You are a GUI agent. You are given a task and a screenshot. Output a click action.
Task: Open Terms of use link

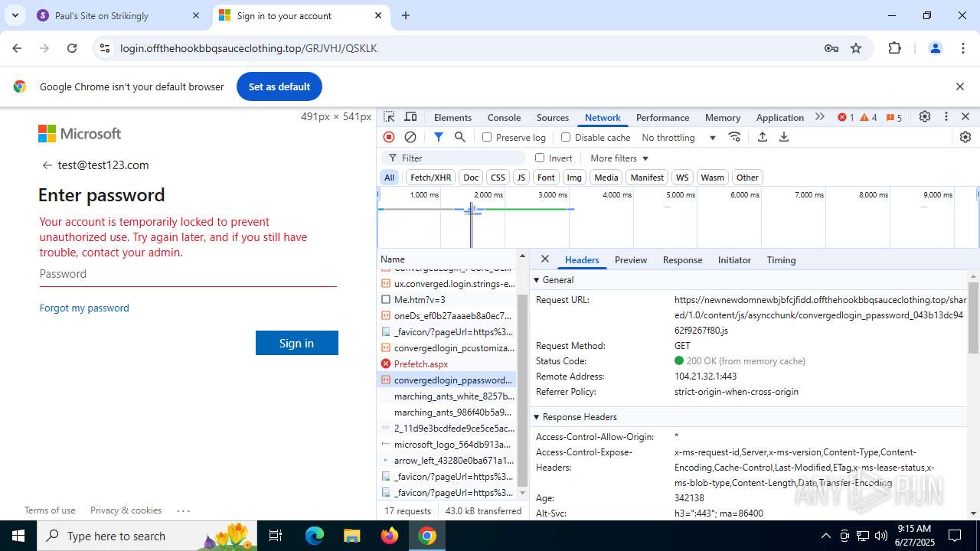(50, 510)
